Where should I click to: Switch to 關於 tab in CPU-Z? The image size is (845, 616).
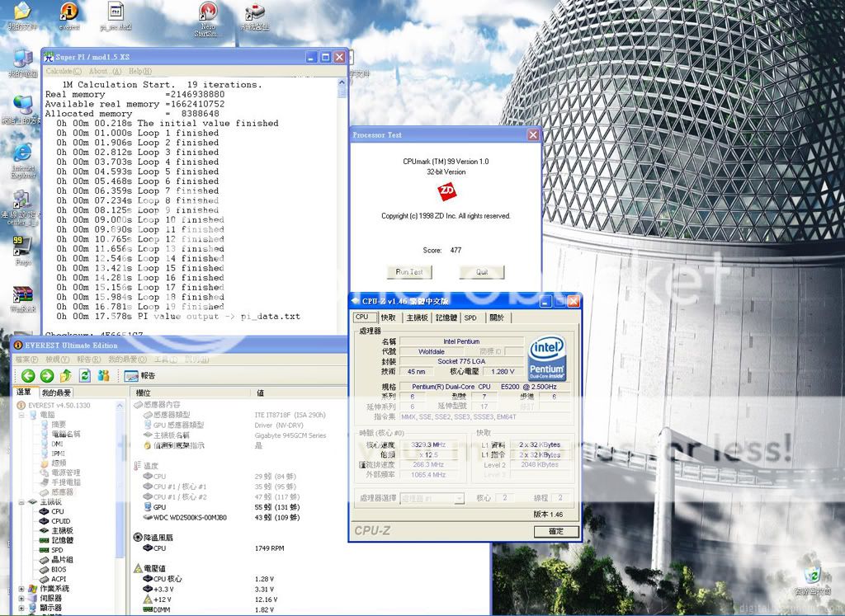point(497,317)
